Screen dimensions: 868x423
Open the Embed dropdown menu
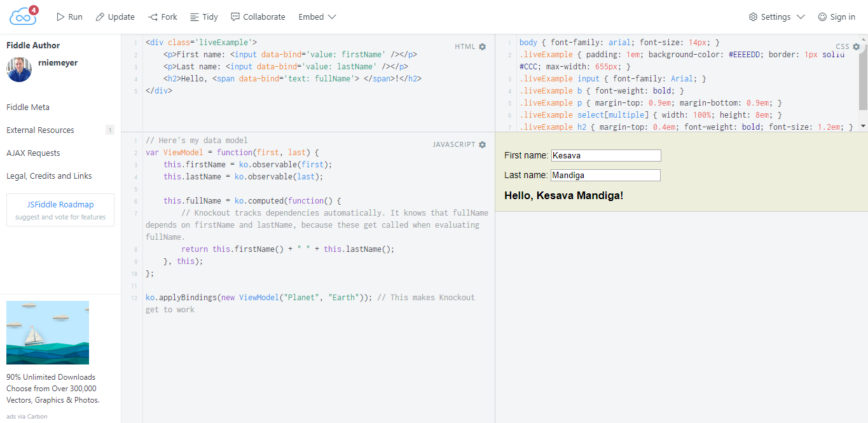317,17
